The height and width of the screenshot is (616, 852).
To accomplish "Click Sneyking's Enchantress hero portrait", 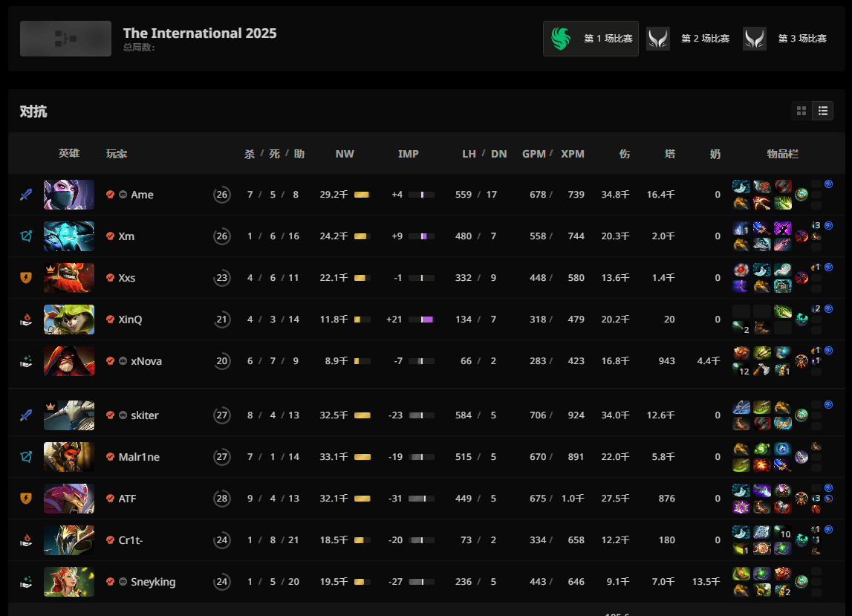I will 69,582.
